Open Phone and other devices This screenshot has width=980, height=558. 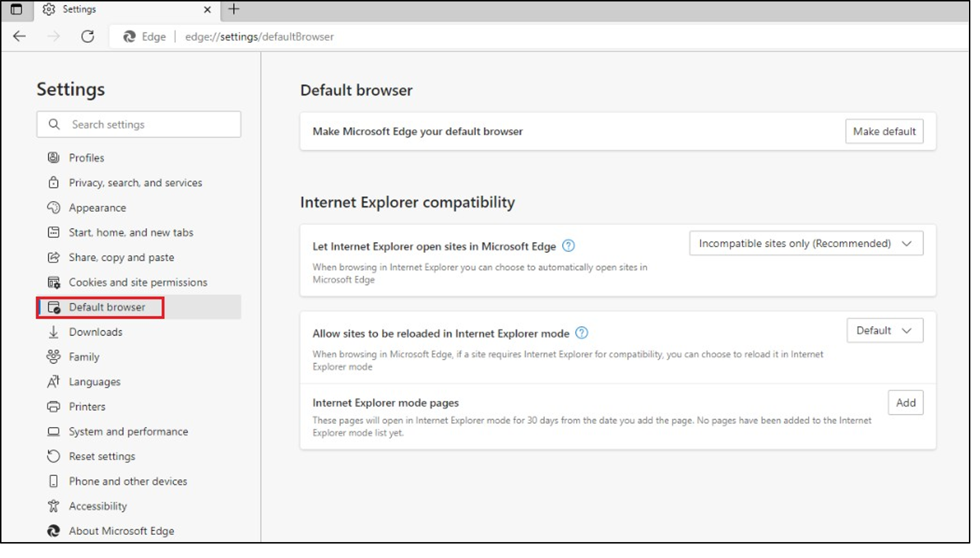139,481
